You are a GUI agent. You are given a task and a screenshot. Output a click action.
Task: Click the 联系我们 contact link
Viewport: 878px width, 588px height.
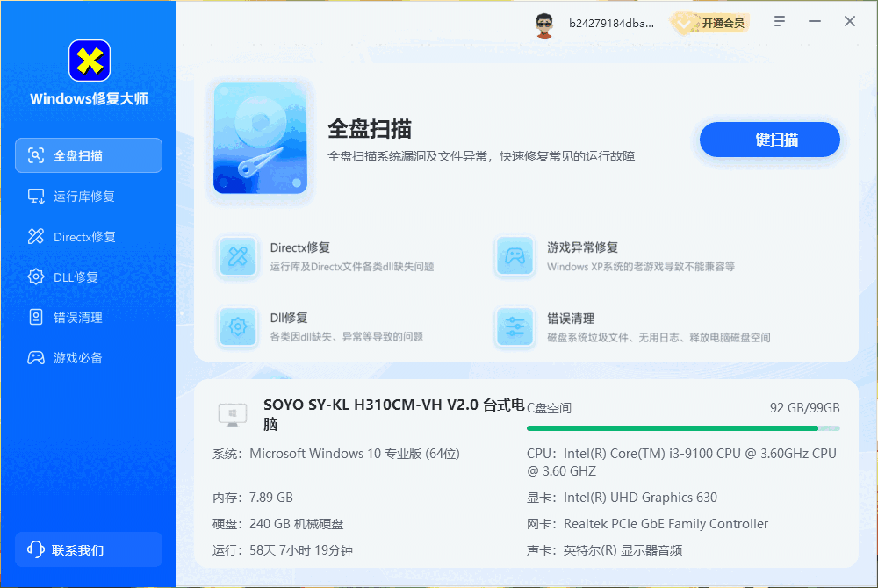coord(88,549)
